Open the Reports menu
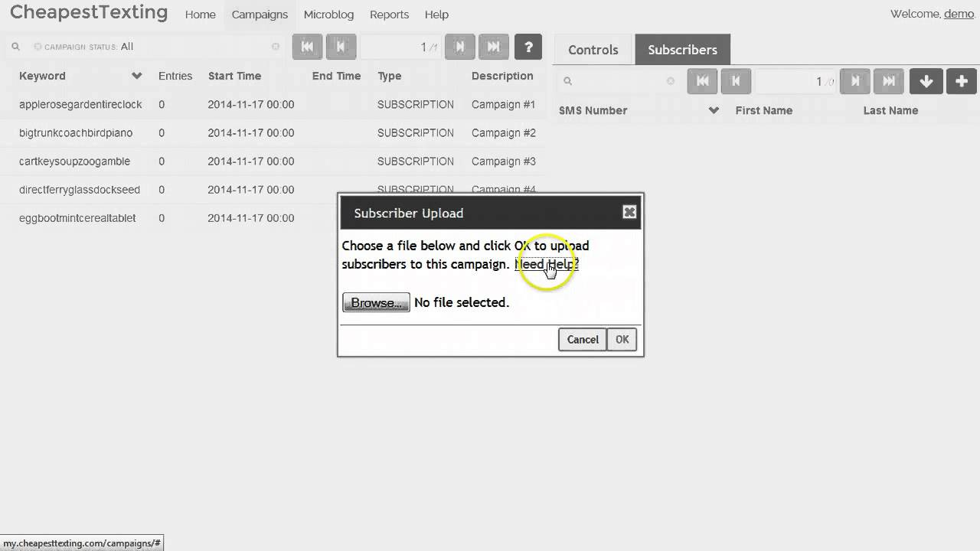 point(389,15)
